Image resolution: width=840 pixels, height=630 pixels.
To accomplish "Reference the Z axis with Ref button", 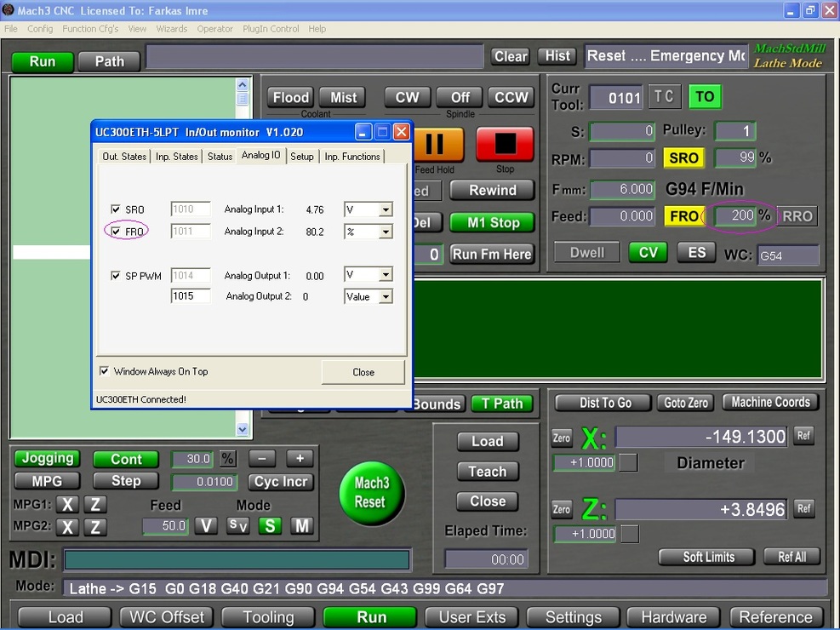I will click(x=803, y=508).
